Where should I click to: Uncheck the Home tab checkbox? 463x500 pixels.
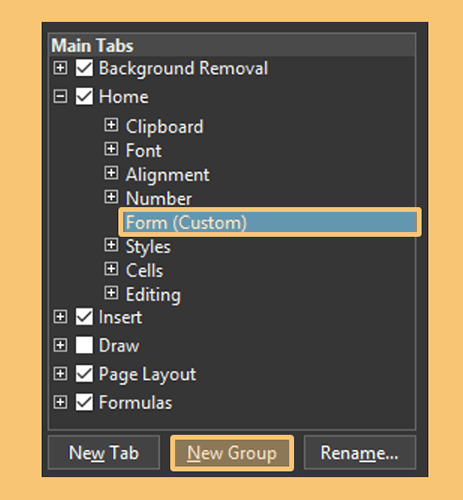click(84, 97)
